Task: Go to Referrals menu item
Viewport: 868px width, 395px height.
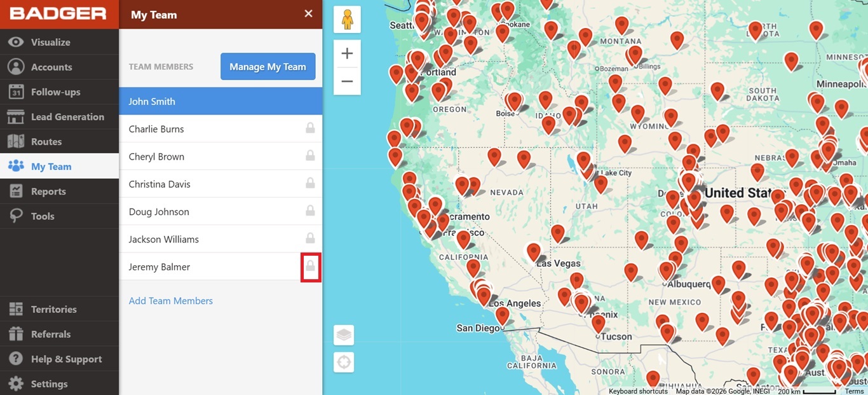Action: tap(59, 334)
